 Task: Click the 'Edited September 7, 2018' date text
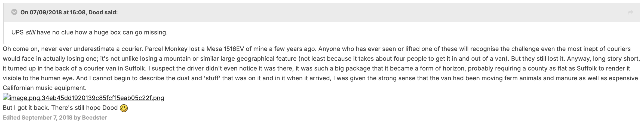pyautogui.click(x=38, y=117)
